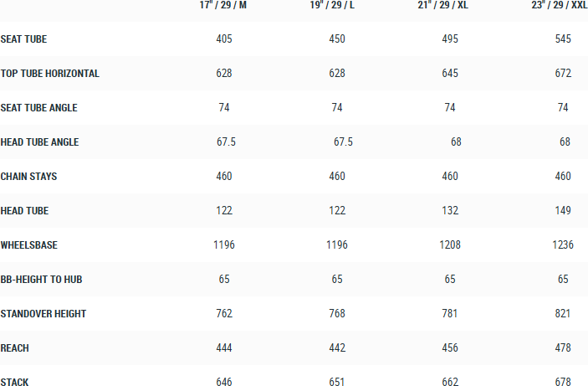Click the CHAIN STAYS row label

28,177
